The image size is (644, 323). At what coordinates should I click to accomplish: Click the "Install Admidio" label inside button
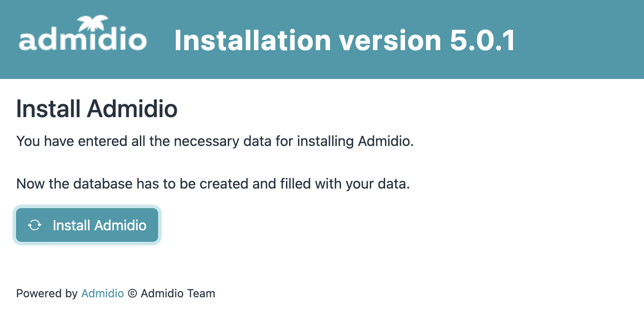click(99, 225)
